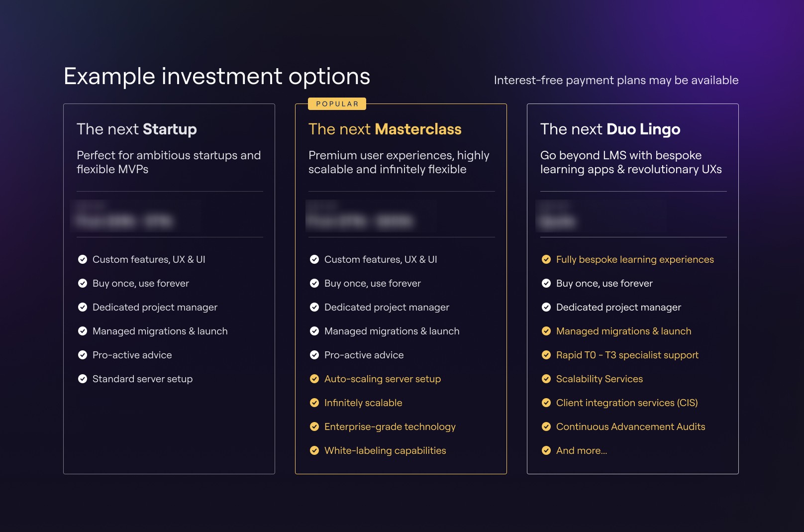Click 'Interest-free payment plans may be available' text
Screen dimensions: 804x532
pos(616,80)
